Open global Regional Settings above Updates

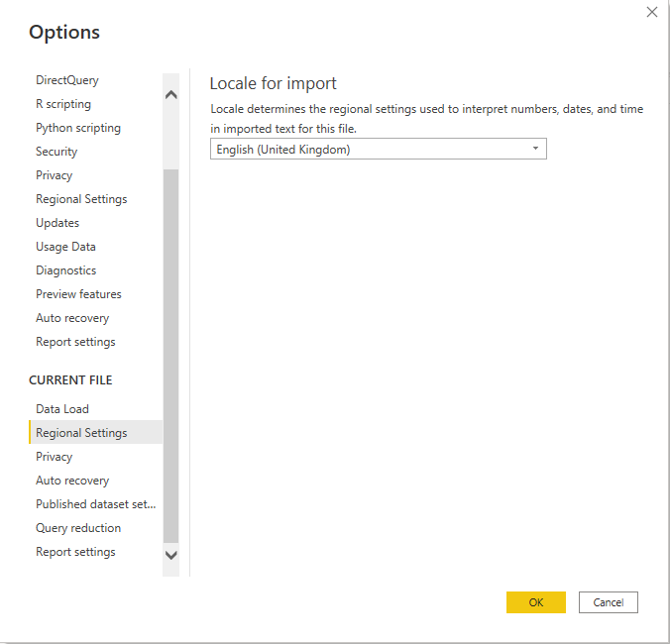click(x=81, y=199)
